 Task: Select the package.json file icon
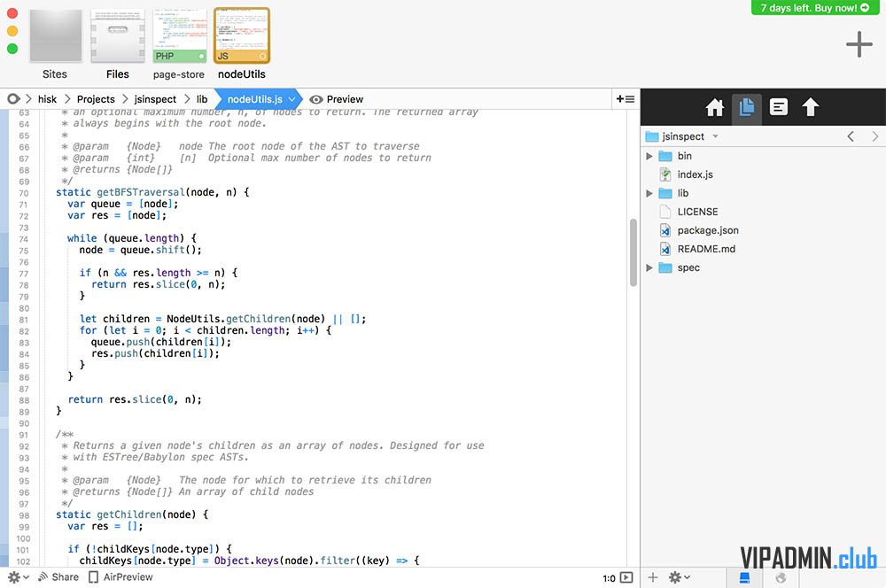coord(665,230)
